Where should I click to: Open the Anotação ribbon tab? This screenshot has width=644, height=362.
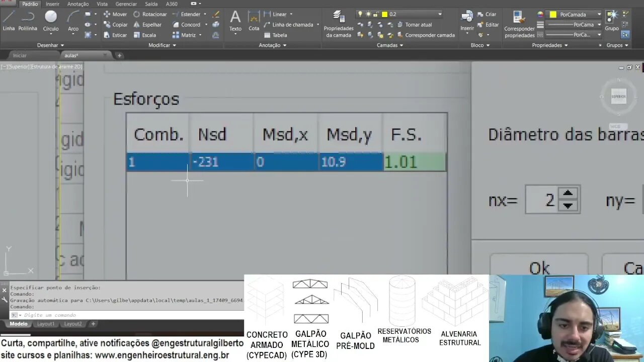78,4
